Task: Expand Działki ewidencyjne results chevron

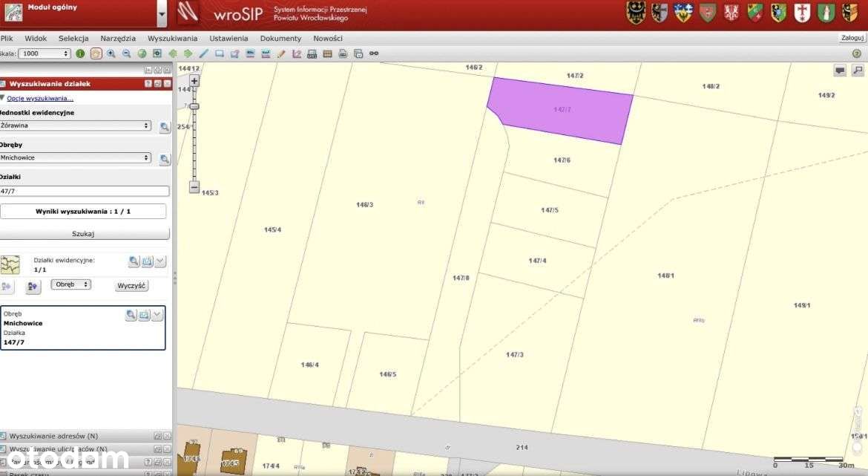Action: pyautogui.click(x=160, y=261)
